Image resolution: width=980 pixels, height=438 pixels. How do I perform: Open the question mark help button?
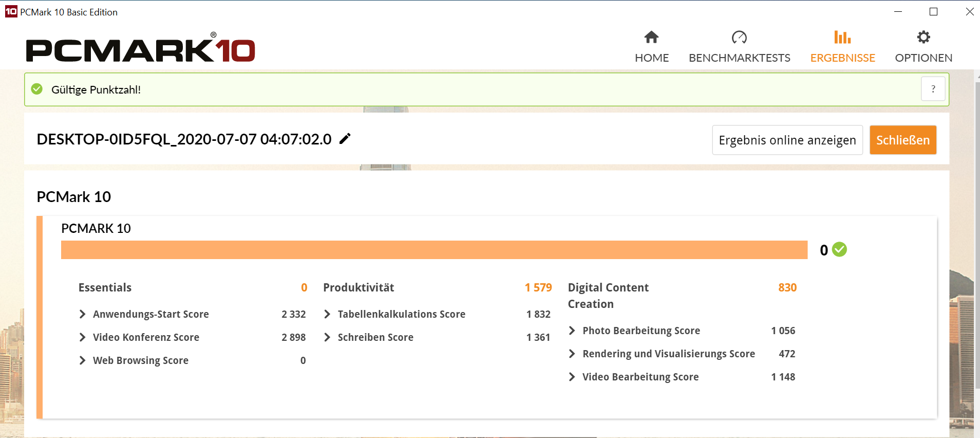point(933,89)
